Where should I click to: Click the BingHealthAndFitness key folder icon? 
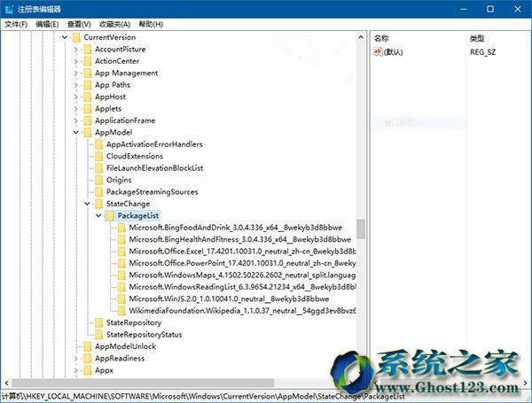pyautogui.click(x=121, y=239)
